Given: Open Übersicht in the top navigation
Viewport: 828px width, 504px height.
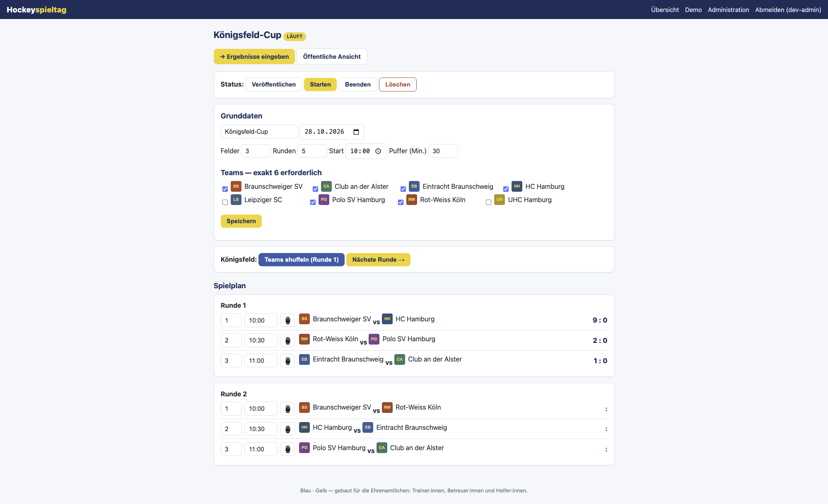Looking at the screenshot, I should pos(665,10).
